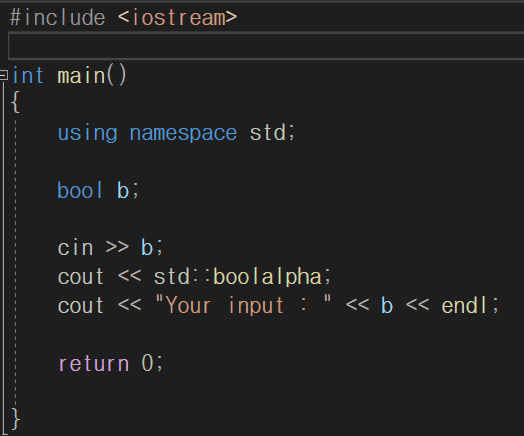Image resolution: width=524 pixels, height=436 pixels.
Task: Click the namespace keyword
Action: pyautogui.click(x=183, y=133)
